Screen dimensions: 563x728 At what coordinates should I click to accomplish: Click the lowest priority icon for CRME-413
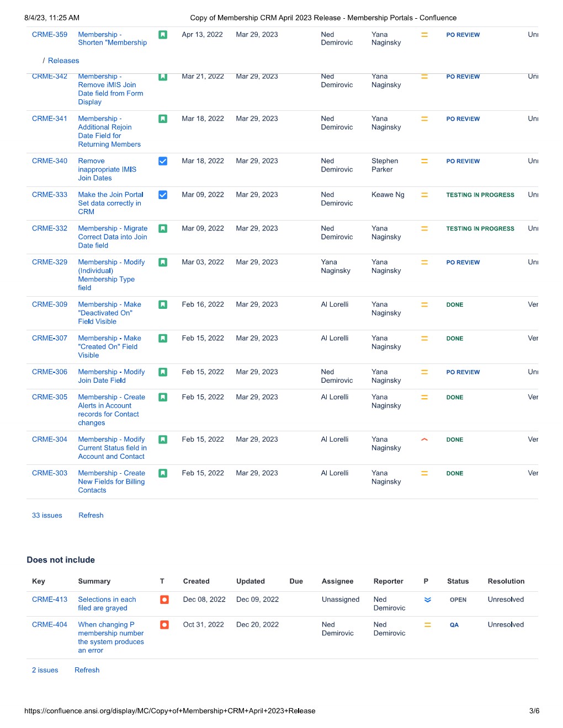pyautogui.click(x=427, y=599)
